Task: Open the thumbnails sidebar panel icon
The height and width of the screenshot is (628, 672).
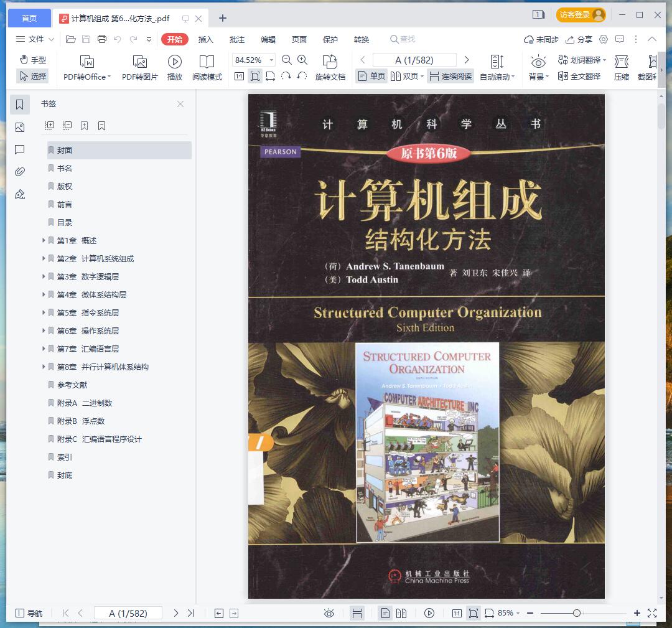Action: [20, 128]
